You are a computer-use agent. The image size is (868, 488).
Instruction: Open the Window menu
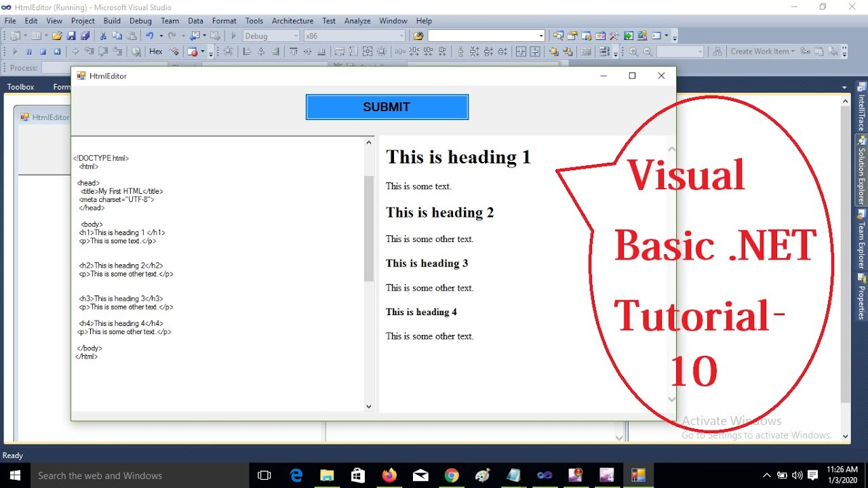393,21
